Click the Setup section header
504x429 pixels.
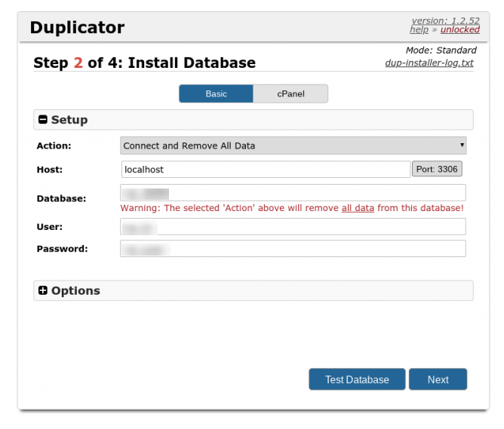pos(254,120)
